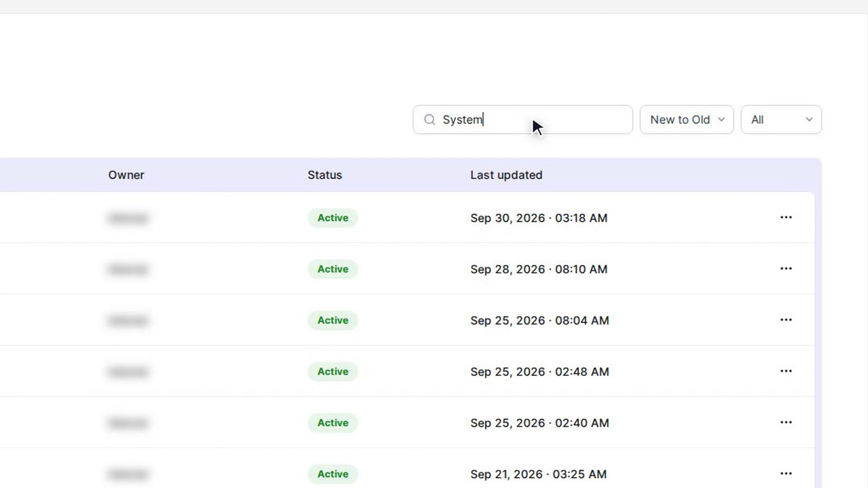Viewport: 868px width, 488px height.
Task: Select date Sep 25, 2026 · 02:48 AM
Action: 540,372
